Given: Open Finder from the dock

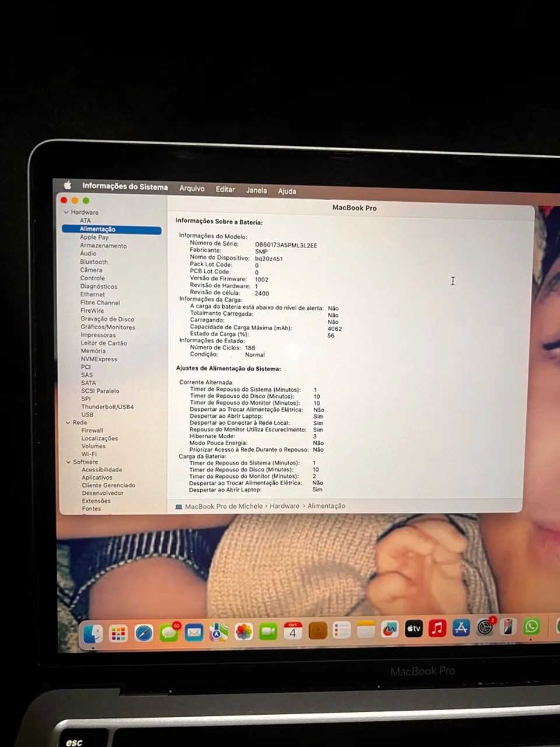Looking at the screenshot, I should [x=93, y=634].
